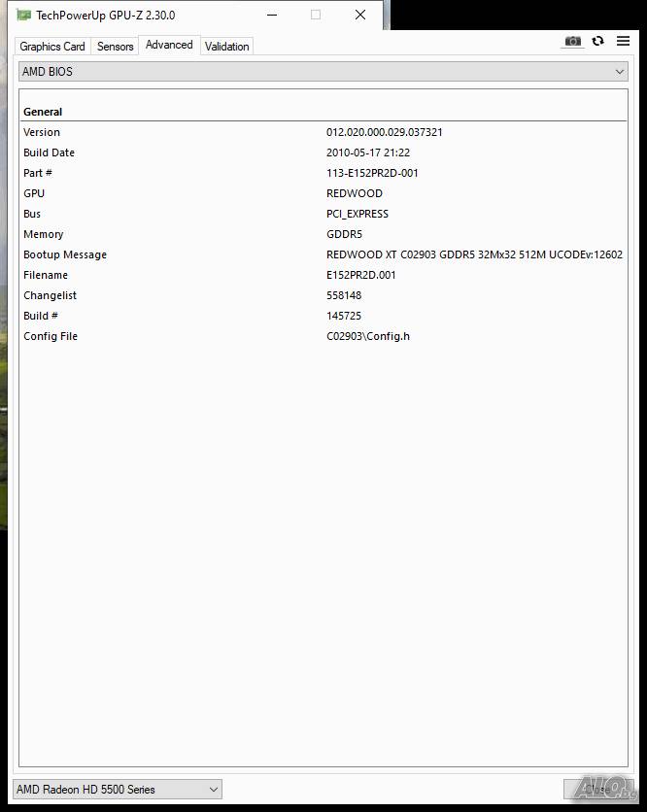
Task: Click the Build # value 145725
Action: click(x=344, y=316)
